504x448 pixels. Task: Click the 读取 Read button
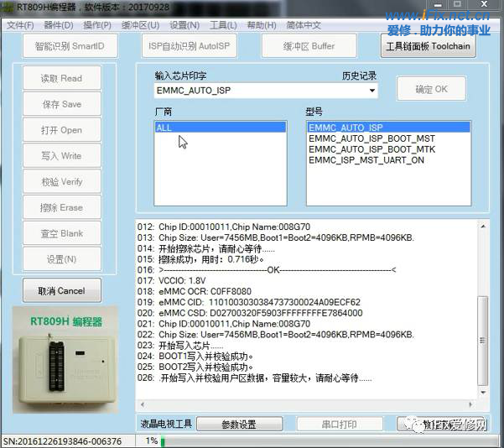coord(62,78)
